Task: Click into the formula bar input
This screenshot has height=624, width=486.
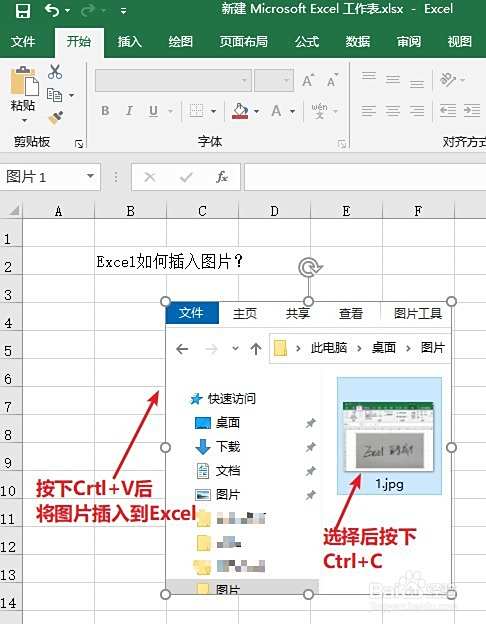Action: point(365,177)
